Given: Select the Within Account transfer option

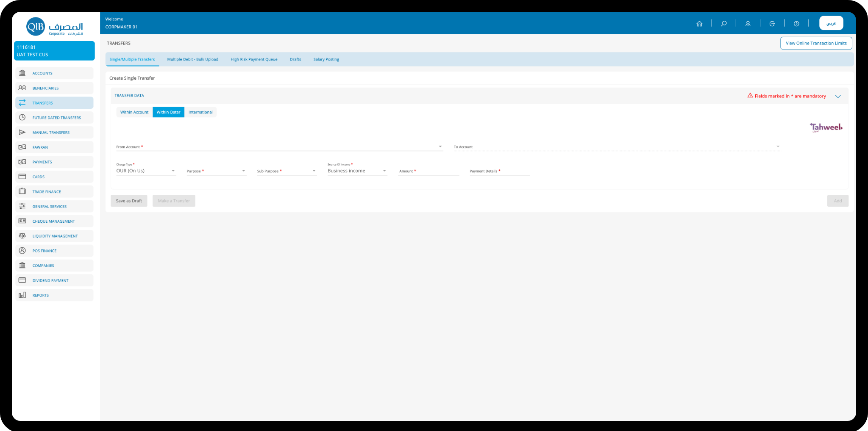Looking at the screenshot, I should tap(134, 112).
